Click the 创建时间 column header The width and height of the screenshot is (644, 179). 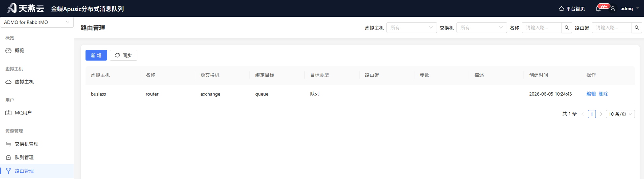[x=539, y=75]
